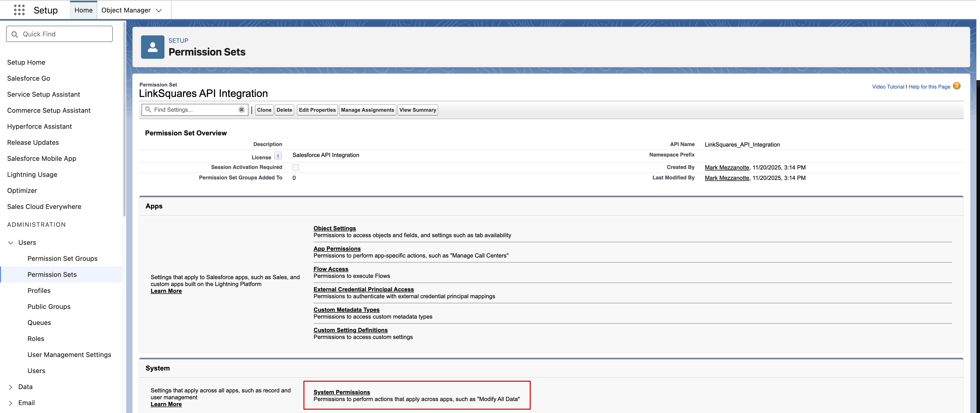Clear the Find Settings search field
Image resolution: width=980 pixels, height=413 pixels.
click(242, 109)
